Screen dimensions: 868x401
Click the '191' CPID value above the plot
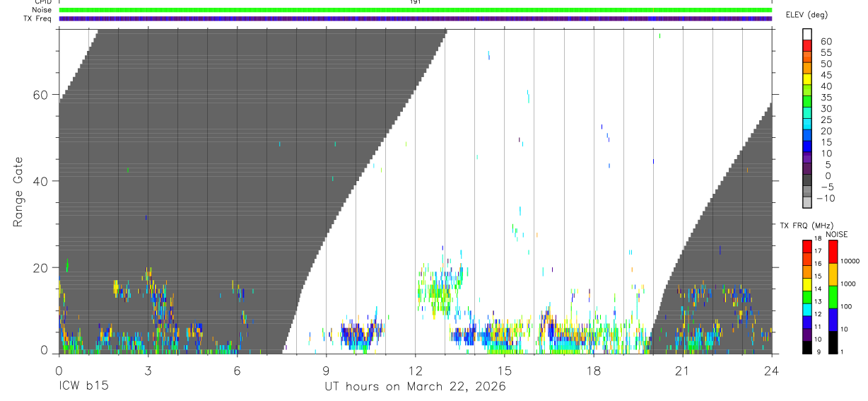416,2
